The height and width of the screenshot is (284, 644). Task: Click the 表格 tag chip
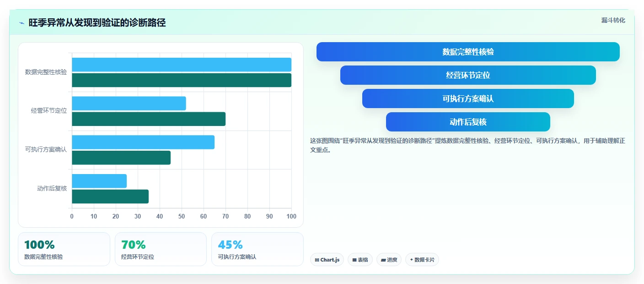(x=360, y=260)
